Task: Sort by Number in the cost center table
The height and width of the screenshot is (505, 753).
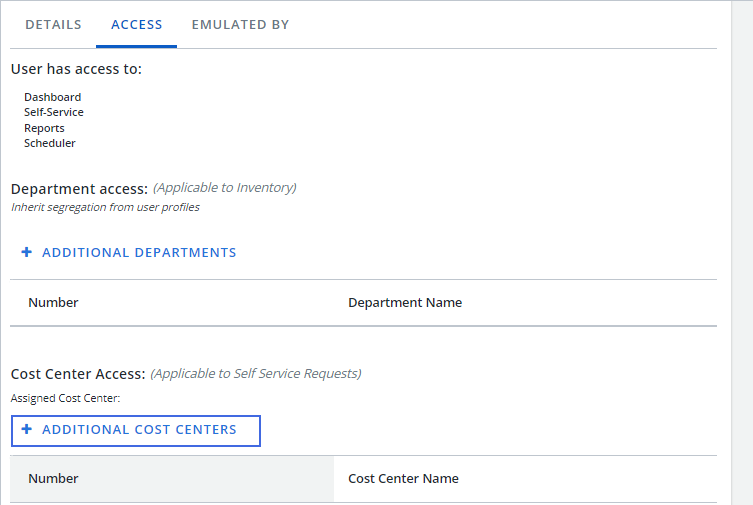Action: [x=53, y=479]
